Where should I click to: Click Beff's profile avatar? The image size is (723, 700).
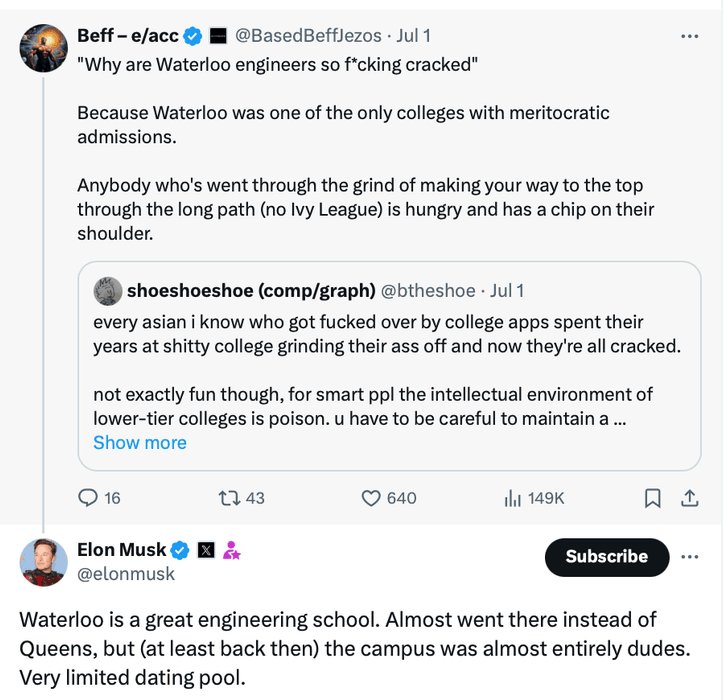pyautogui.click(x=43, y=48)
